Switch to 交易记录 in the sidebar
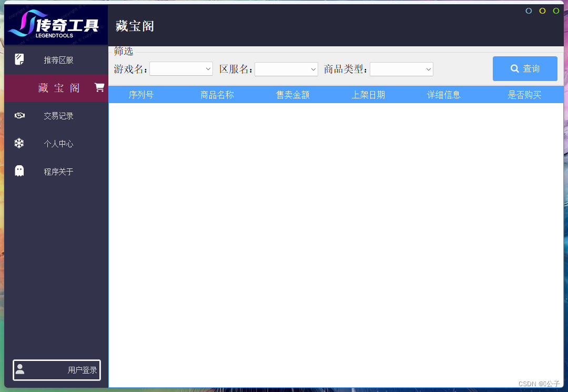 [58, 115]
